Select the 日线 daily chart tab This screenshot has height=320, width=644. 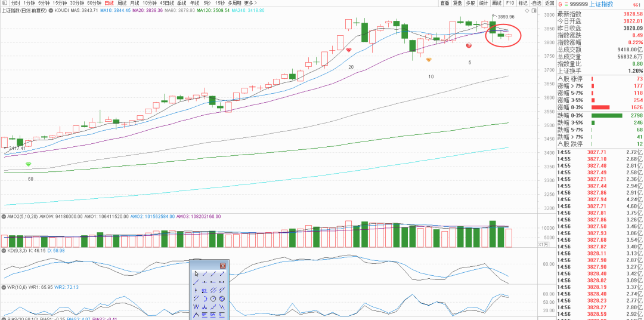[x=109, y=3]
